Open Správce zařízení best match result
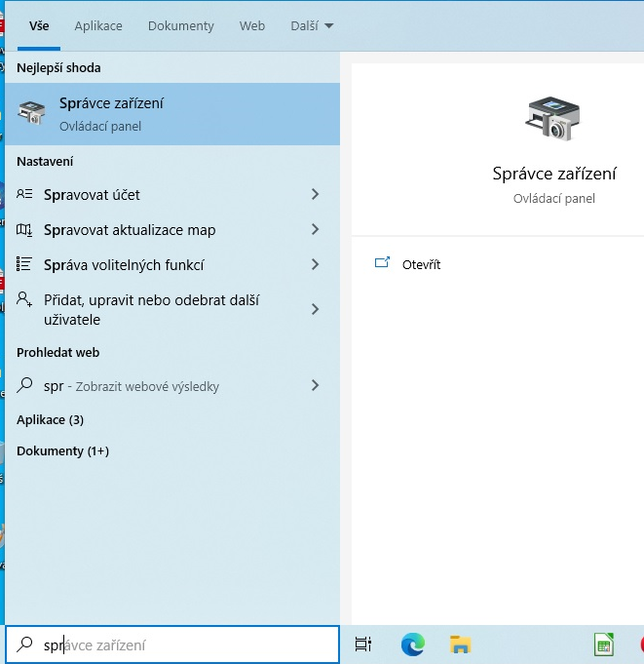The image size is (644, 664). (x=172, y=114)
